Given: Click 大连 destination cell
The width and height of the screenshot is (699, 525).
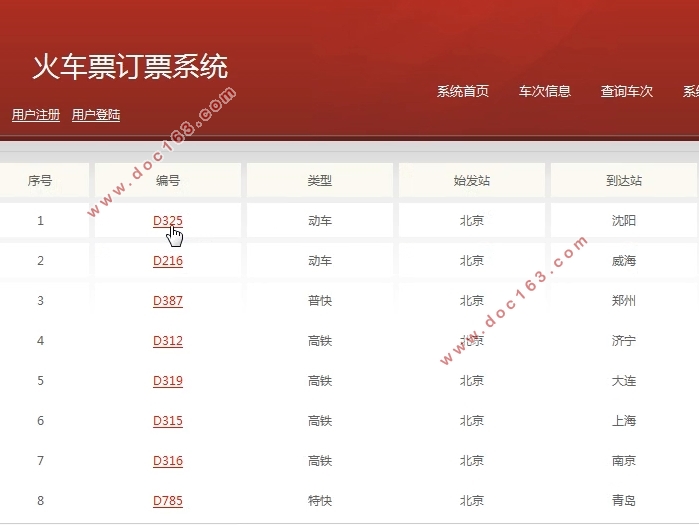Looking at the screenshot, I should tap(624, 381).
